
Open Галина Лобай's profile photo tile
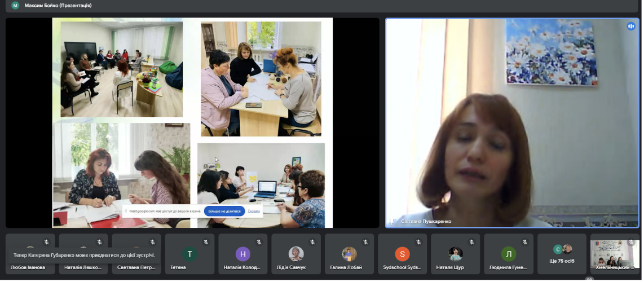click(x=349, y=254)
